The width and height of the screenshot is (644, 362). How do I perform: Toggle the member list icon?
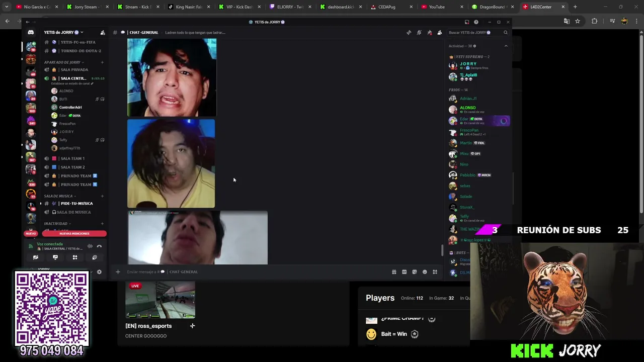pyautogui.click(x=439, y=33)
